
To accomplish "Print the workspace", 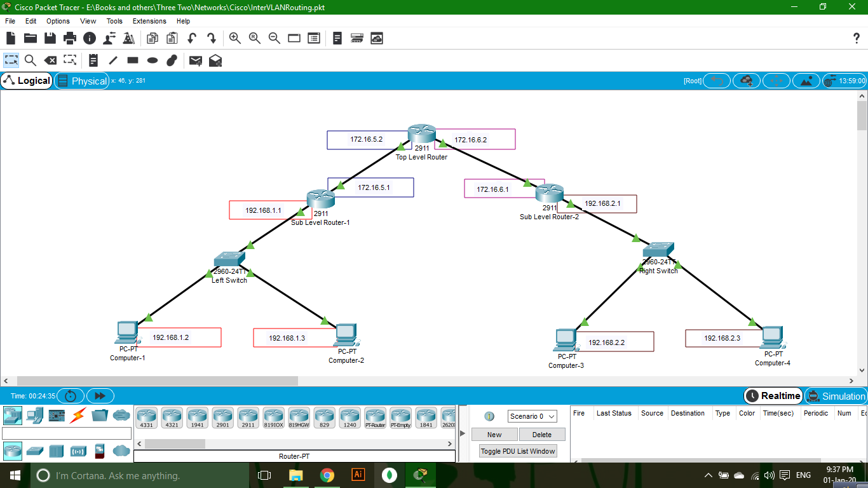I will [70, 38].
